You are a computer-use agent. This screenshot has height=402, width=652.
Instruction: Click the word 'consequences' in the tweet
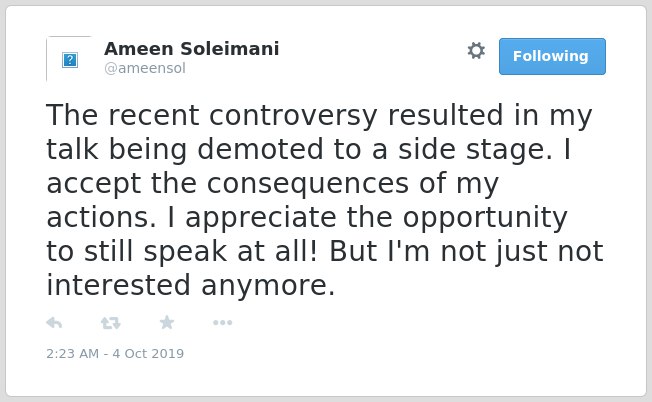[x=308, y=184]
